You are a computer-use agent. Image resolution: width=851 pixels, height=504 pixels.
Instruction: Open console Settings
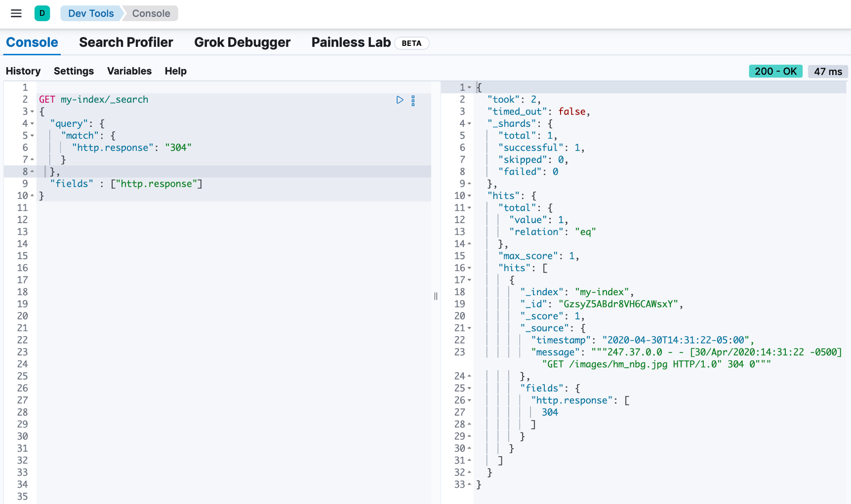(74, 71)
